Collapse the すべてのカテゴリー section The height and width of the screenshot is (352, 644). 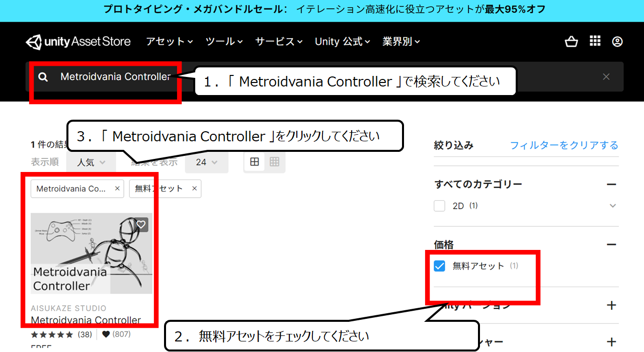pos(611,185)
